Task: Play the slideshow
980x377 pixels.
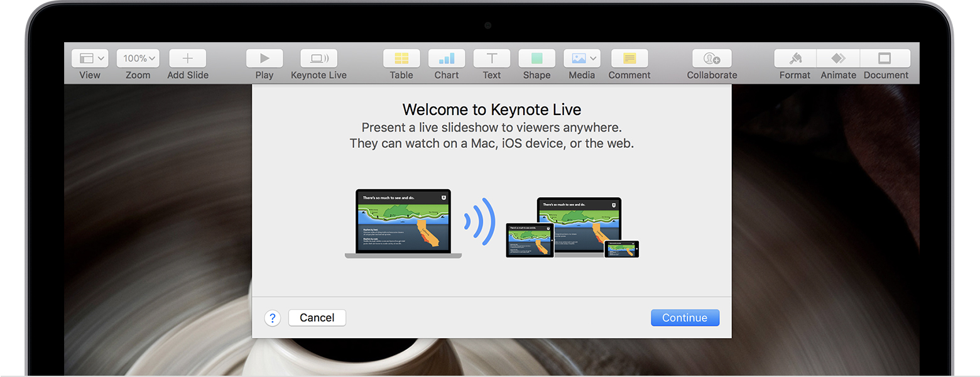Action: (264, 58)
